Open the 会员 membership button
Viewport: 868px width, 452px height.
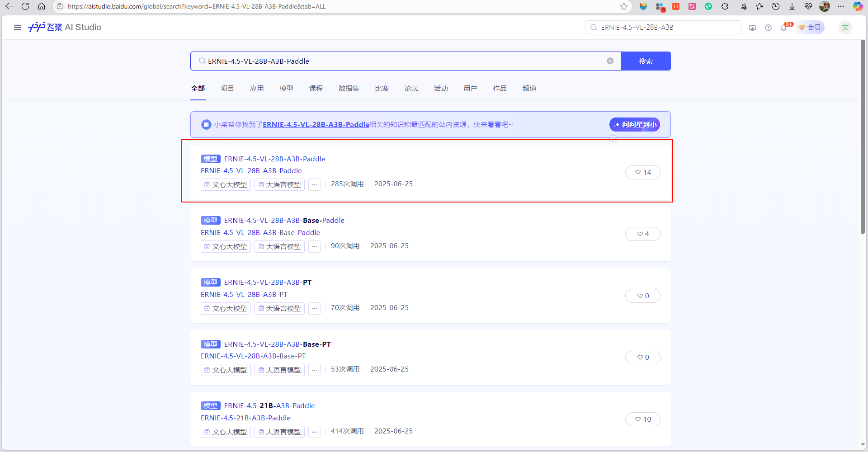tap(810, 28)
